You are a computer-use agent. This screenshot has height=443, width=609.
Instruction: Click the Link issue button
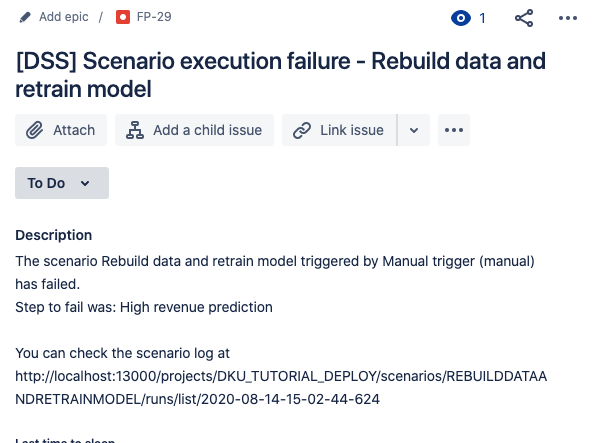pyautogui.click(x=339, y=130)
